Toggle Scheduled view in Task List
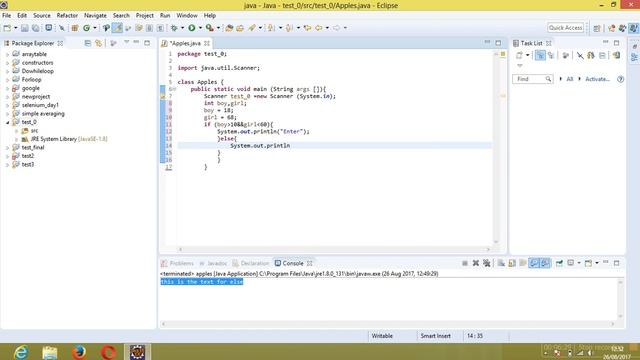Image resolution: width=640 pixels, height=360 pixels. (551, 55)
